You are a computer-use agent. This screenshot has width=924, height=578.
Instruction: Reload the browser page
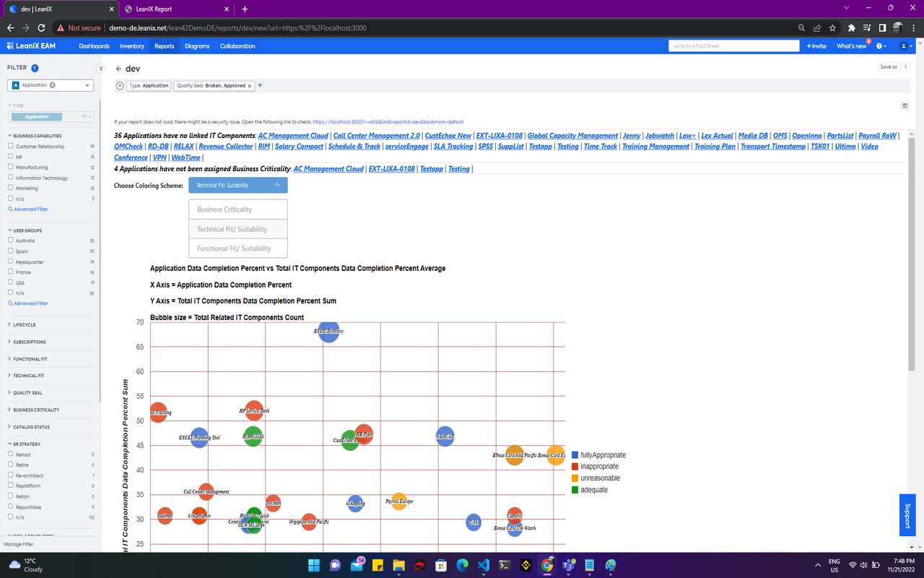tap(41, 27)
